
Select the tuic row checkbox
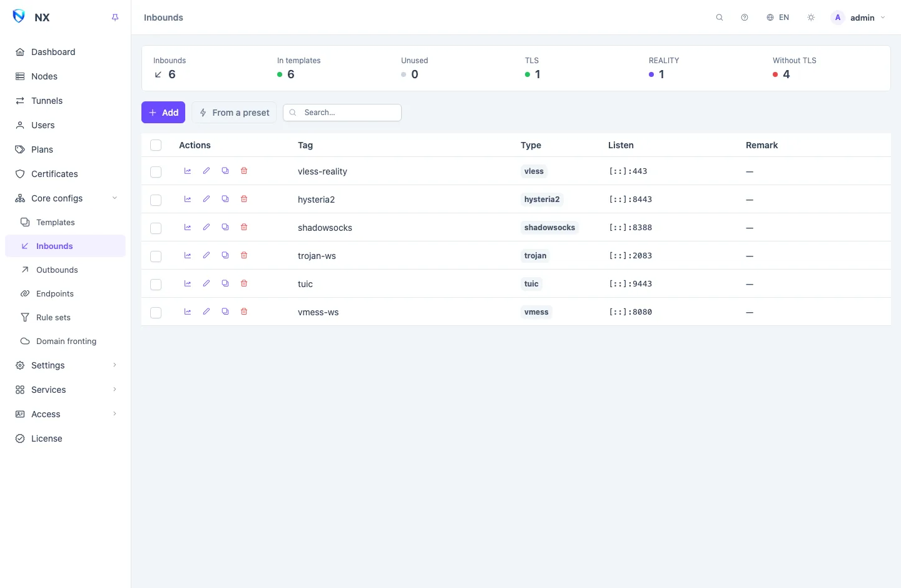pyautogui.click(x=156, y=285)
